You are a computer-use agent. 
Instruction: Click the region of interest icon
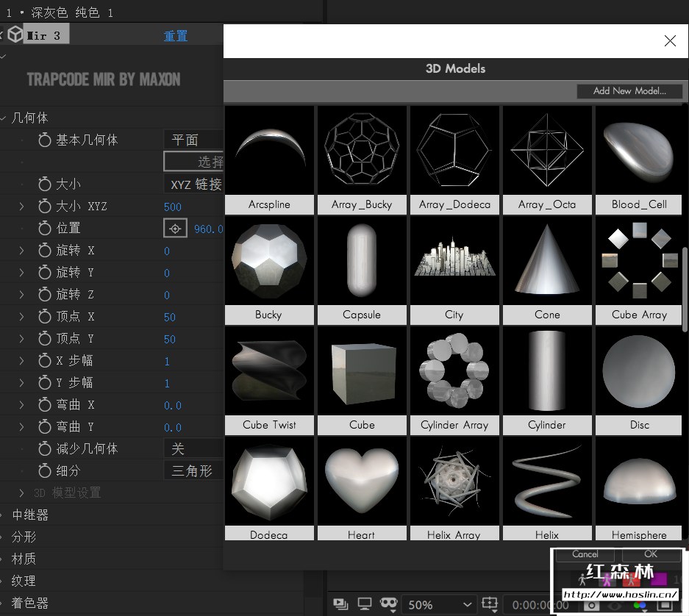(x=491, y=604)
